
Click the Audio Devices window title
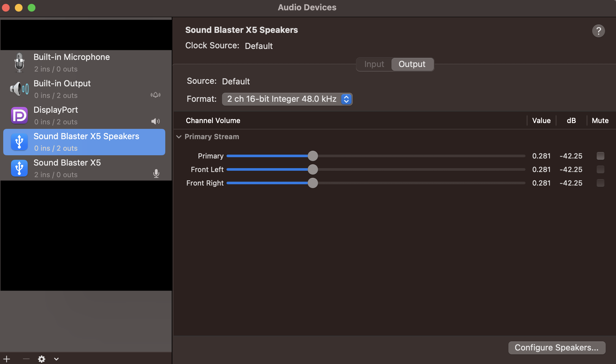pyautogui.click(x=307, y=7)
